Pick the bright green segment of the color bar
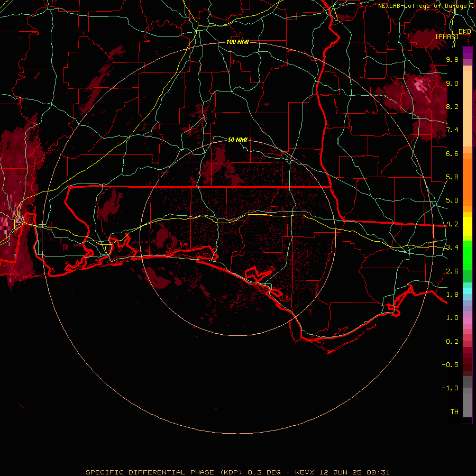 467,255
